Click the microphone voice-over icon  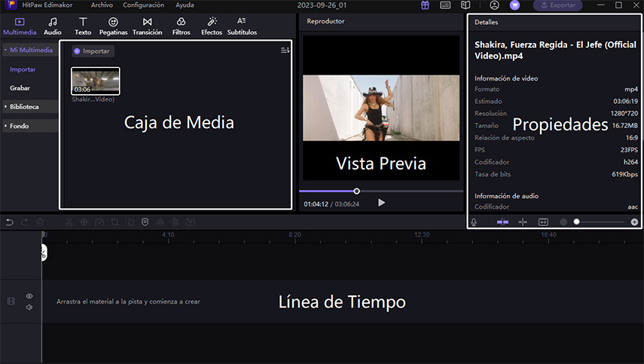(x=474, y=222)
